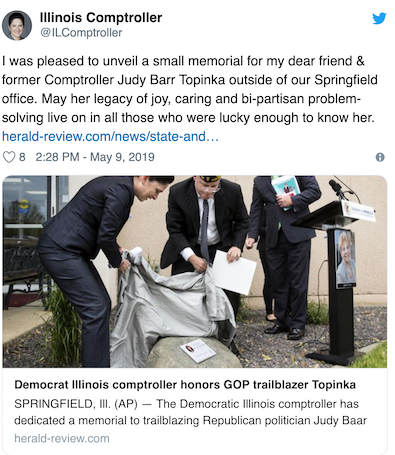Like the tweet with the heart icon
Image resolution: width=395 pixels, height=455 pixels.
pyautogui.click(x=9, y=157)
